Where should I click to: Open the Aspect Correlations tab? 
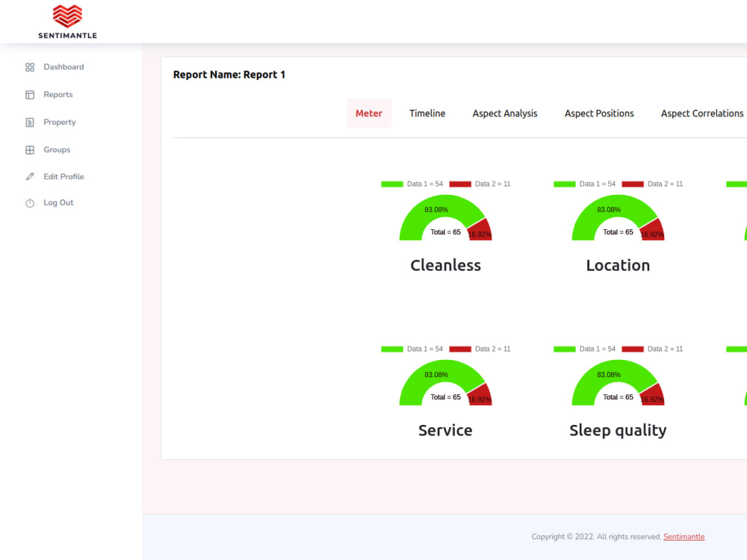702,113
